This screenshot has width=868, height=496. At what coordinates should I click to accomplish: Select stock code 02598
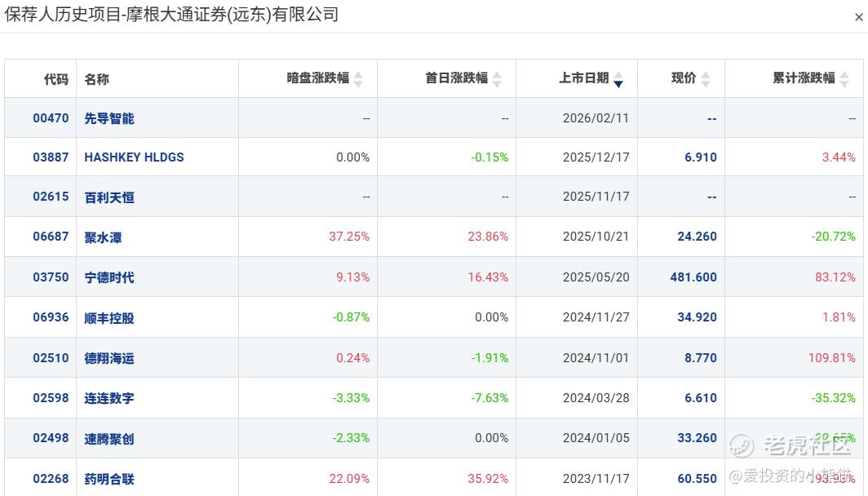tap(51, 398)
